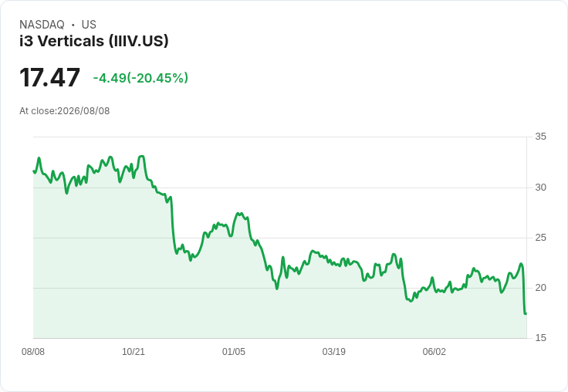568x392 pixels.
Task: Click the 03/19 x-axis date label
Action: point(333,352)
